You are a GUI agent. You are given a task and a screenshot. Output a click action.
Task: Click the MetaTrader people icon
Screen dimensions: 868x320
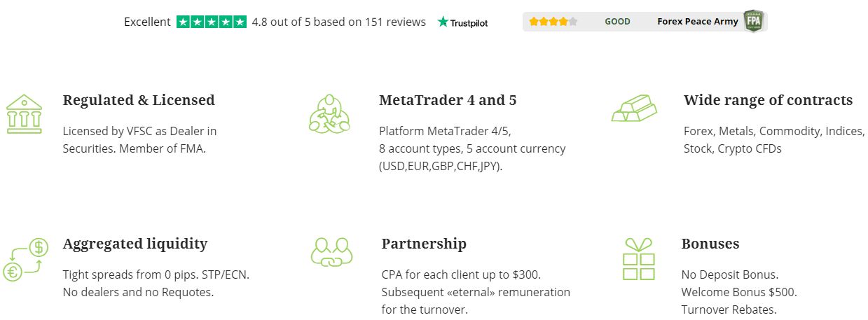click(x=329, y=113)
